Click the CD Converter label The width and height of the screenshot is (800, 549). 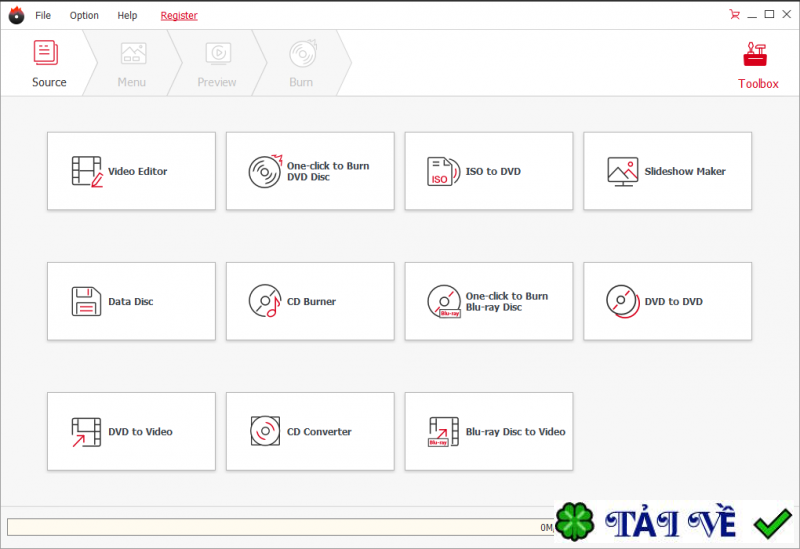click(x=319, y=432)
